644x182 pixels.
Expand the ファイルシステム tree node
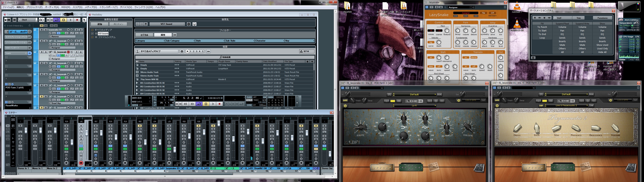[x=96, y=37]
